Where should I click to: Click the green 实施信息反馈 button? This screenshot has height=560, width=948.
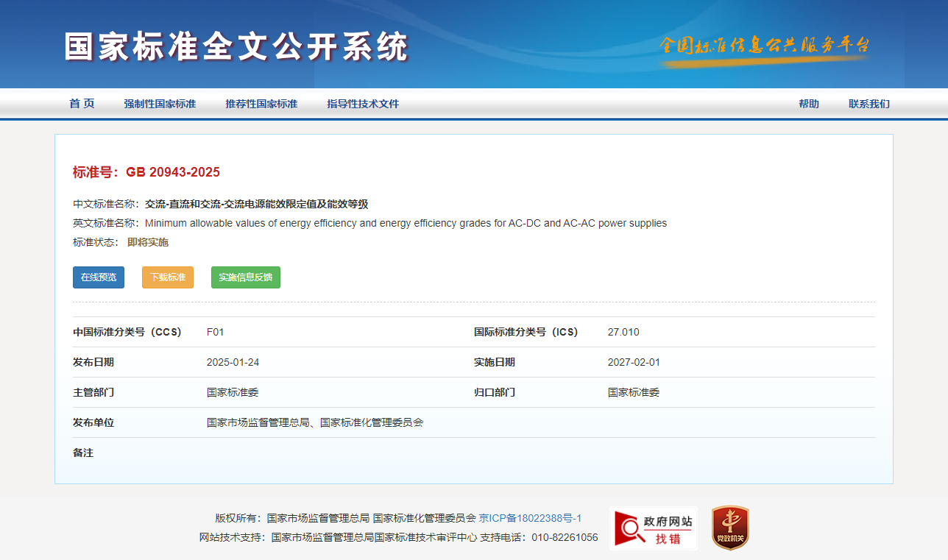click(x=246, y=277)
